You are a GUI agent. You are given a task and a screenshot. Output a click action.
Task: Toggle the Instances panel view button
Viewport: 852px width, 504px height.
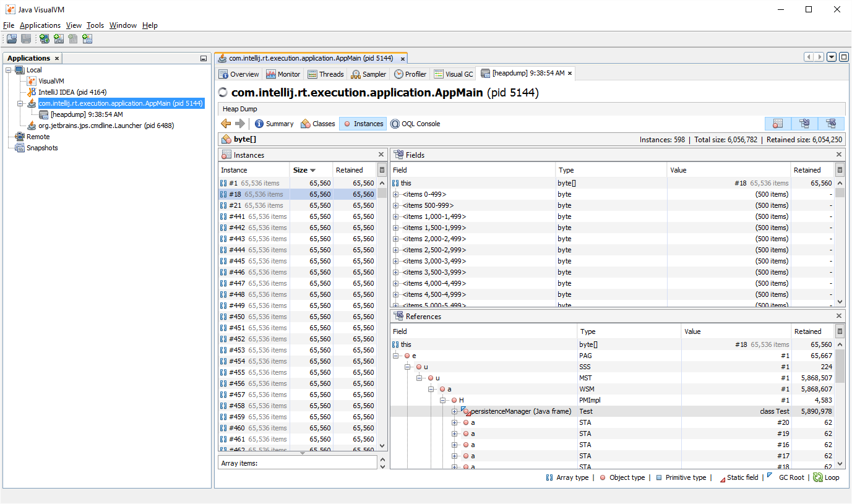(778, 124)
